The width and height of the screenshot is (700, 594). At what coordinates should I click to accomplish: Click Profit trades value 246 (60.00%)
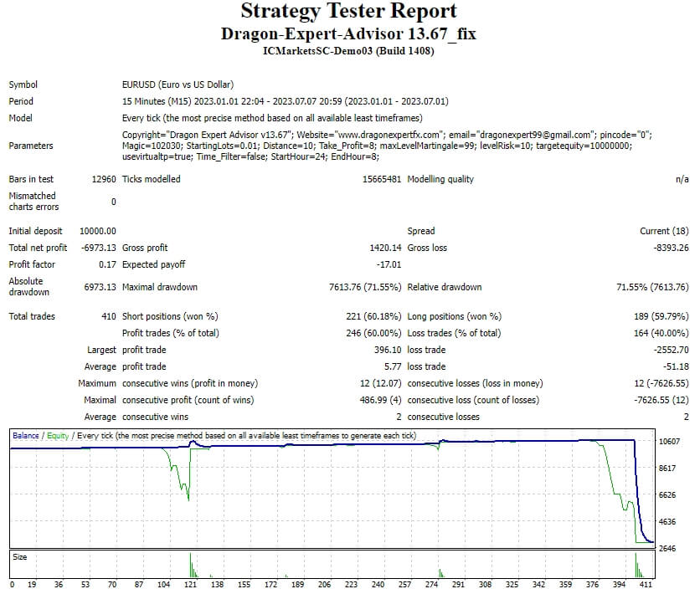pos(373,333)
